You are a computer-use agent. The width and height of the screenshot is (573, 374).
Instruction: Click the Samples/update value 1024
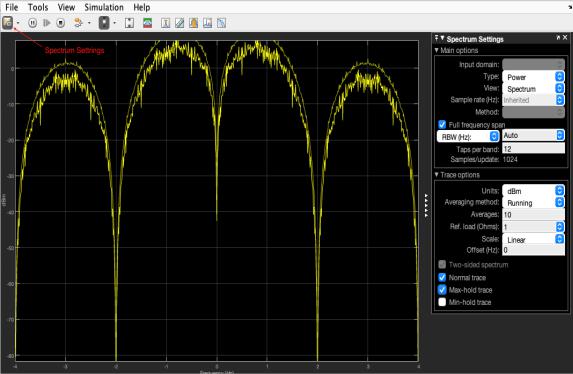[510, 159]
